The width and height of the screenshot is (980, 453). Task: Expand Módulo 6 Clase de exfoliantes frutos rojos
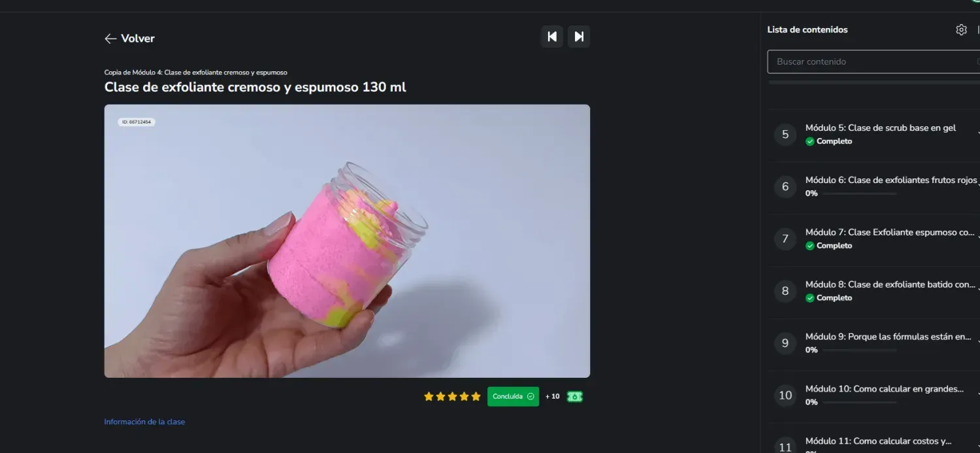tap(875, 186)
